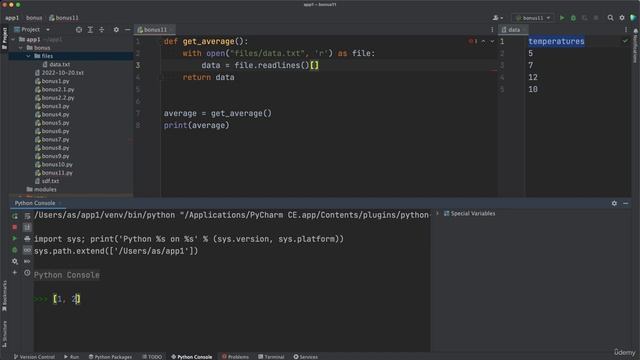Open the Project view dropdown arrow

pos(48,30)
